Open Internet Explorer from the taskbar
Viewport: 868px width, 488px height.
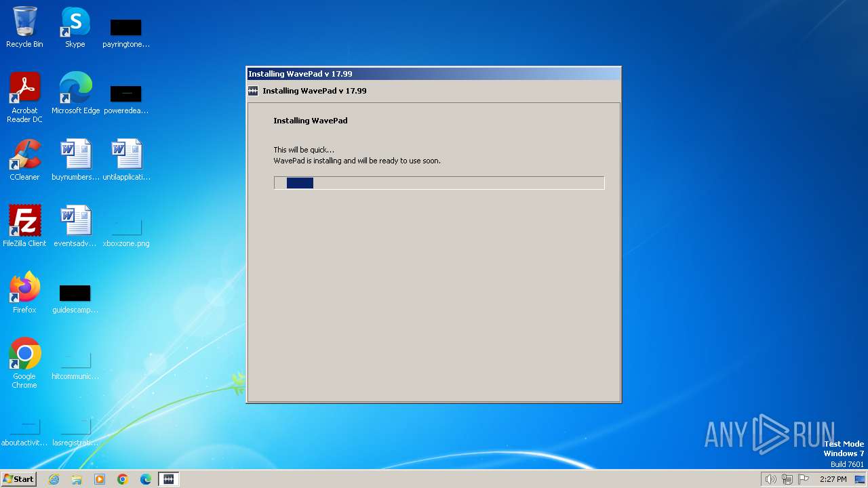click(x=54, y=479)
